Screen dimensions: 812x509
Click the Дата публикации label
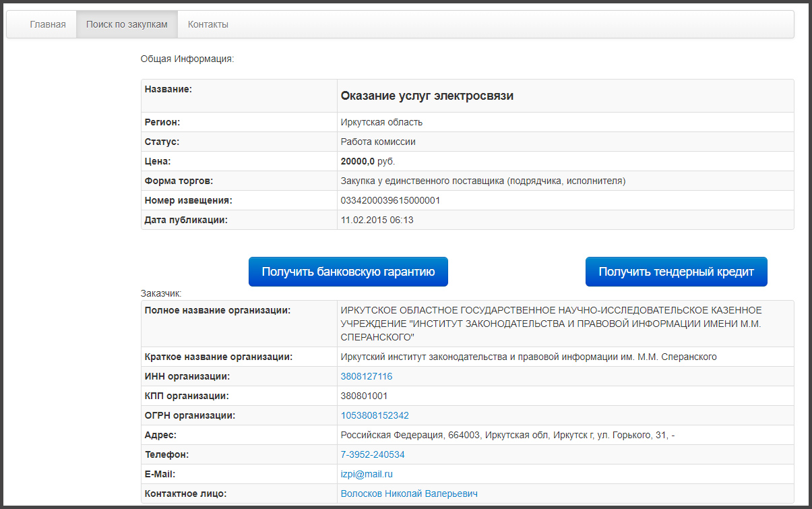186,220
